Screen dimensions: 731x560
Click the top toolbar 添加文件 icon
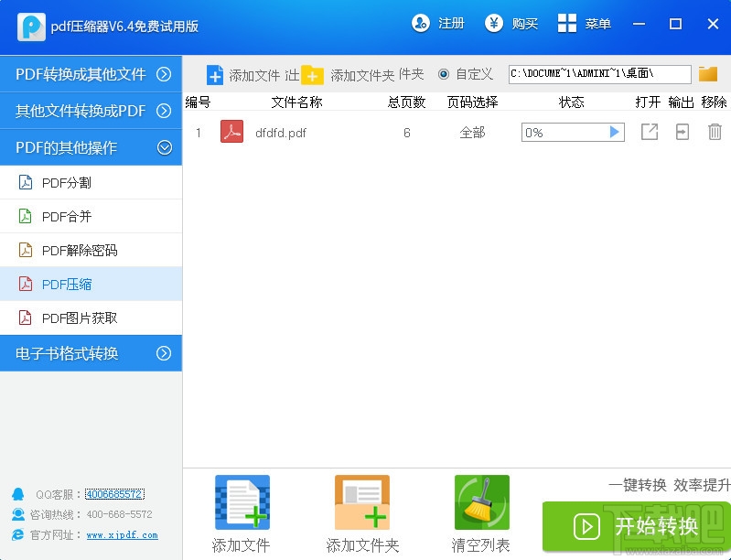[214, 75]
